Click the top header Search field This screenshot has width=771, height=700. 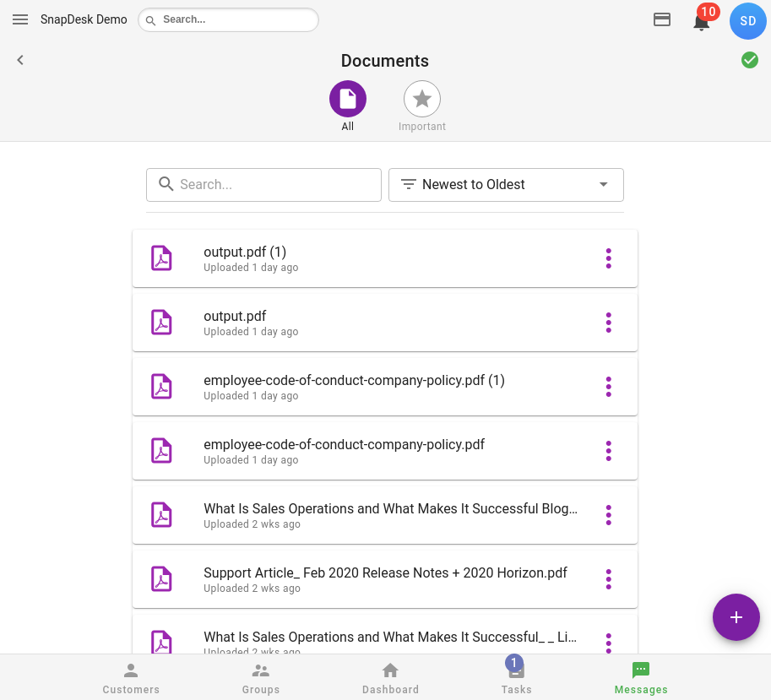[x=228, y=19]
